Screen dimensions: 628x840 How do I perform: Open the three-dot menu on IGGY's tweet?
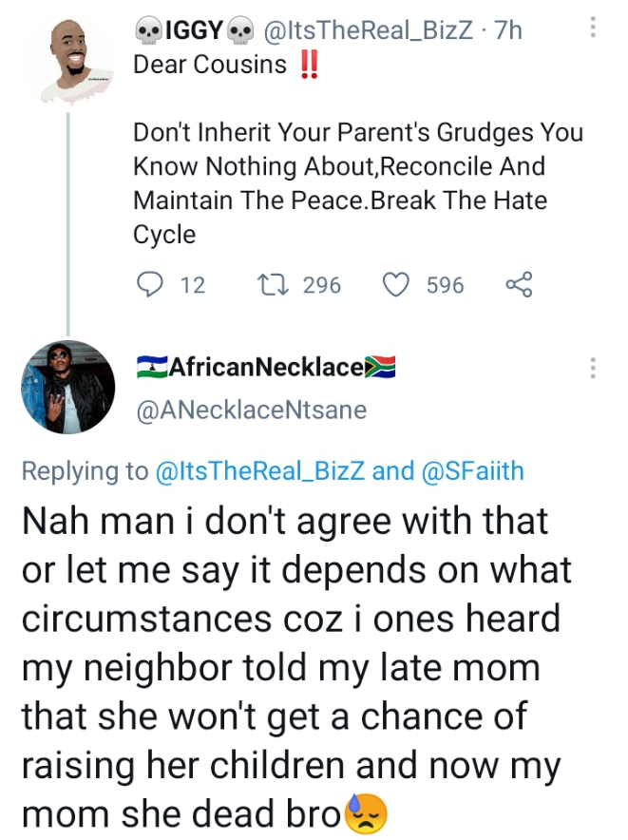[x=594, y=27]
